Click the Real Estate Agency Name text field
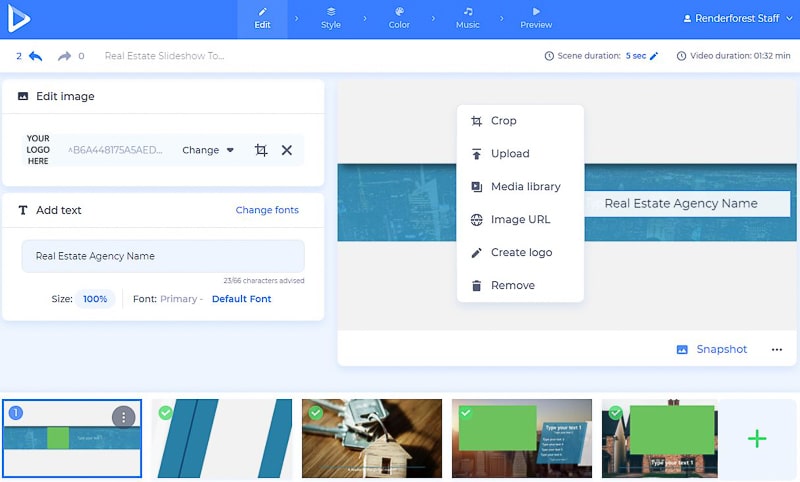 pos(163,256)
